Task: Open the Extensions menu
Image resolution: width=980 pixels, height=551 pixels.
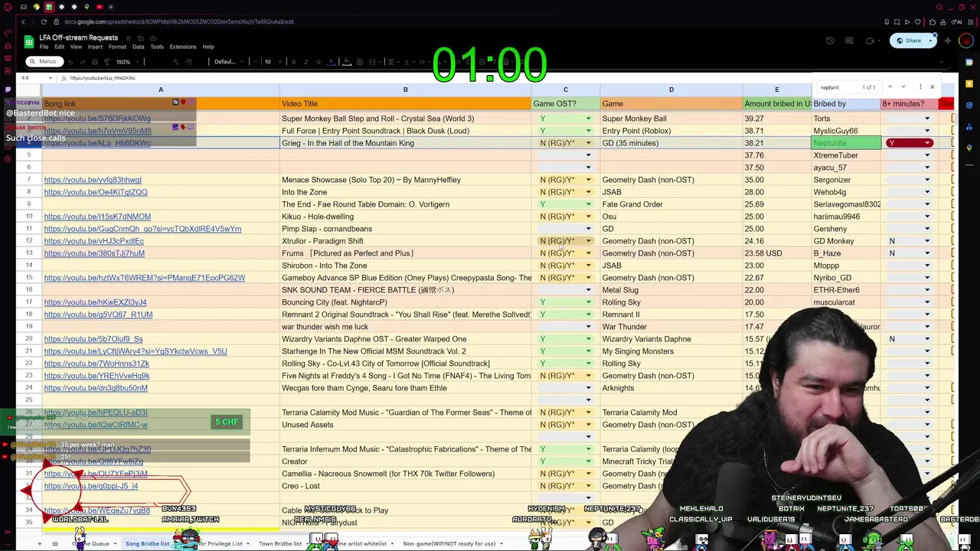Action: [x=183, y=47]
